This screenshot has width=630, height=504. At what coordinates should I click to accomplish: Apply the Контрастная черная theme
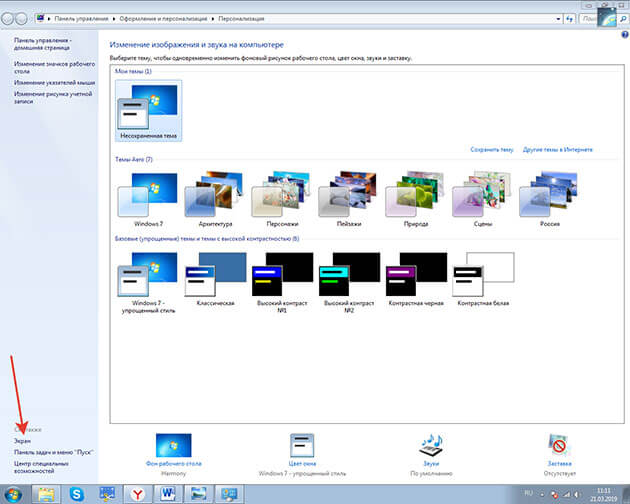(416, 280)
